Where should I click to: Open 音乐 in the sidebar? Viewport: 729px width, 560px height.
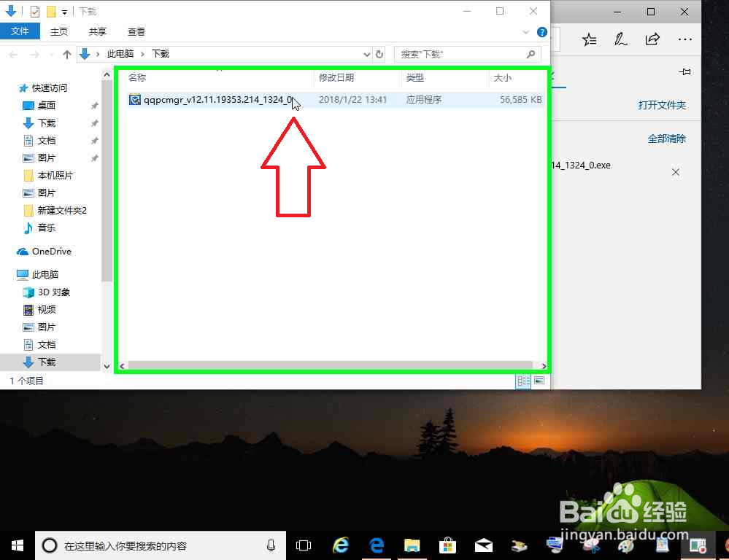click(46, 227)
